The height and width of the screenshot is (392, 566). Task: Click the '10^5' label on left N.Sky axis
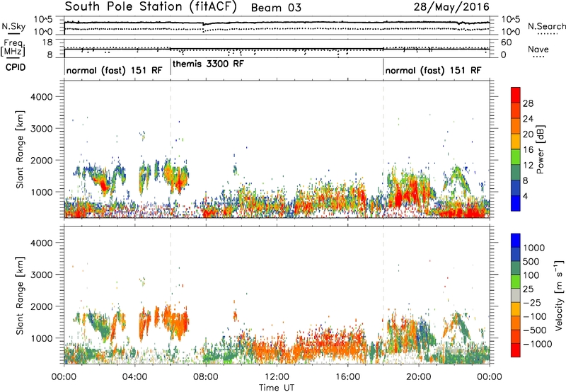coord(43,20)
